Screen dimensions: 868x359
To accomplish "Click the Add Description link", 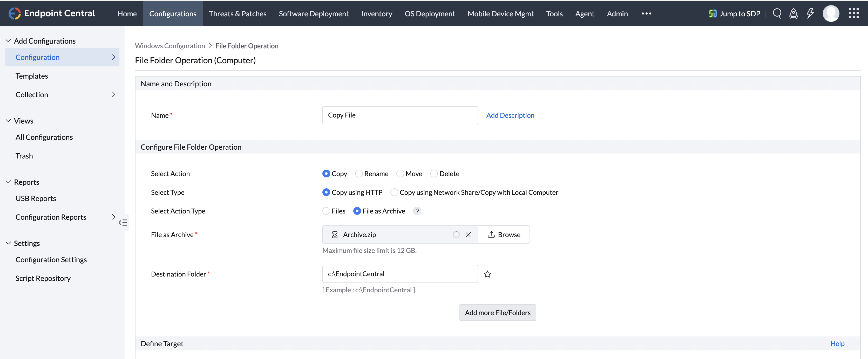I will pos(510,115).
